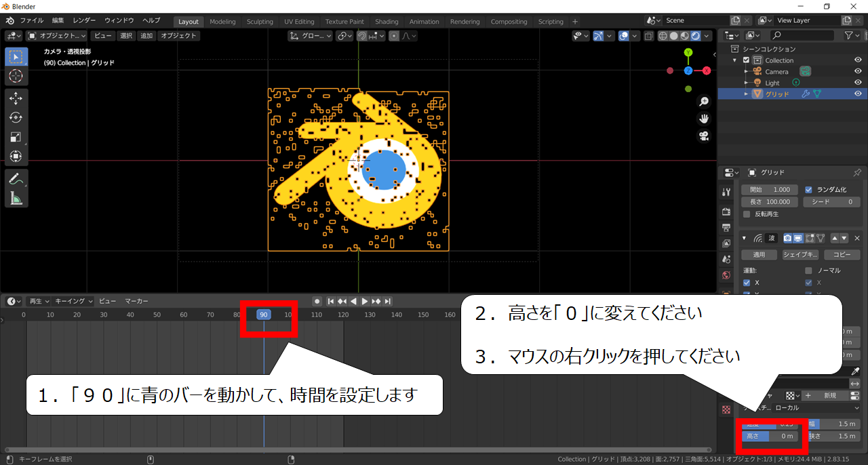Toggle ランダム化 checkbox
Screen dimensions: 868x465
coord(808,190)
